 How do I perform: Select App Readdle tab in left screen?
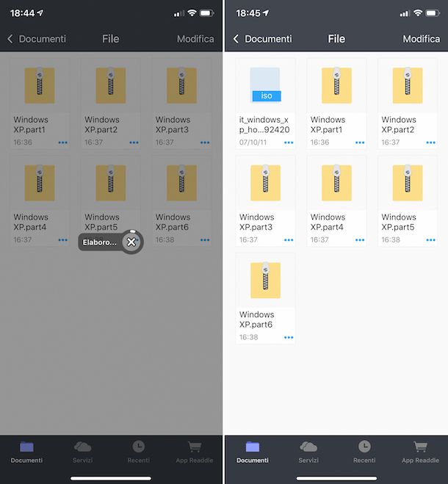(195, 452)
